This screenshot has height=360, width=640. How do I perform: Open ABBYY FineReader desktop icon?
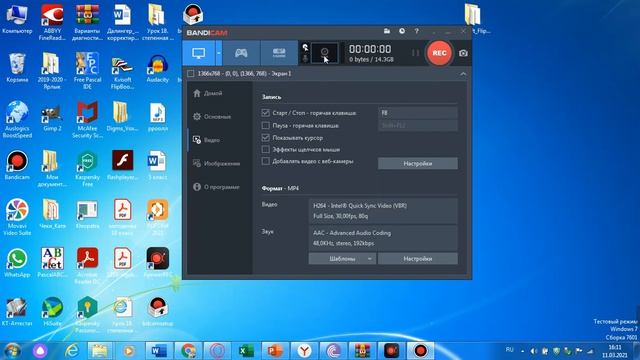[52, 22]
